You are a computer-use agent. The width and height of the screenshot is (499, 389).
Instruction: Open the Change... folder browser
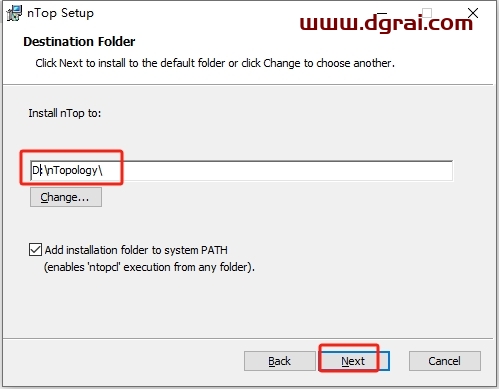(x=66, y=197)
